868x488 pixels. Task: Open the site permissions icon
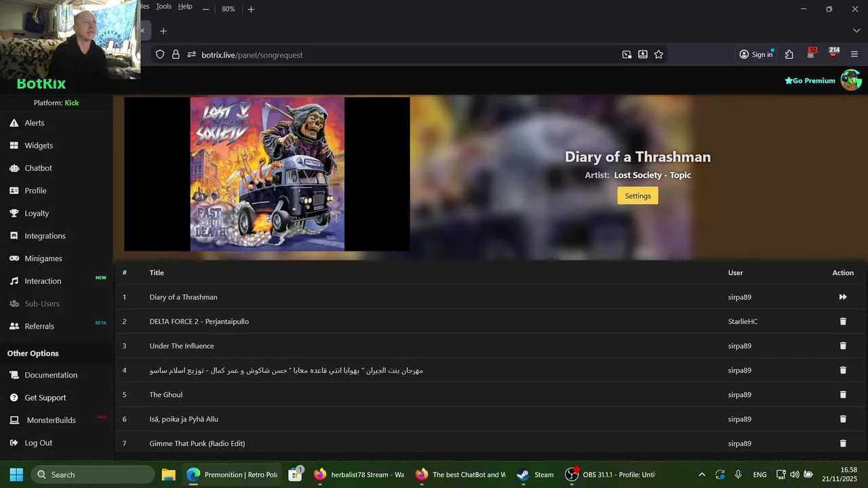[192, 54]
